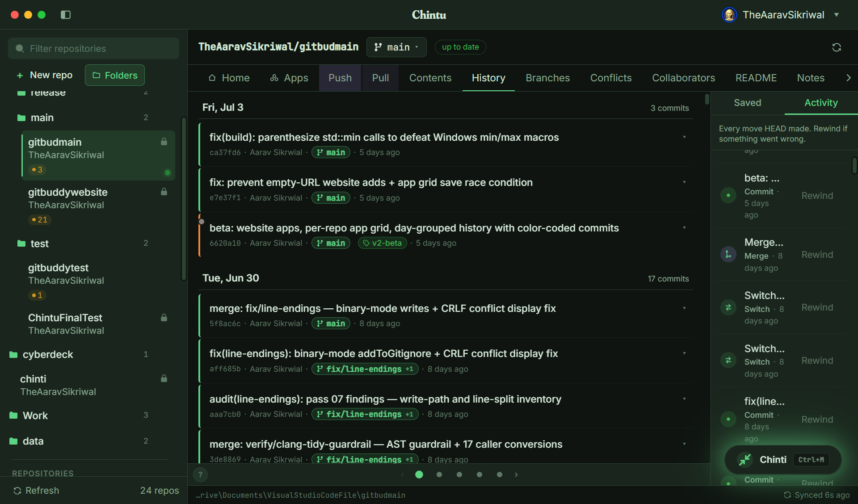Click the change count badge 3 on gitbudmain
This screenshot has height=504, width=858.
[x=37, y=170]
